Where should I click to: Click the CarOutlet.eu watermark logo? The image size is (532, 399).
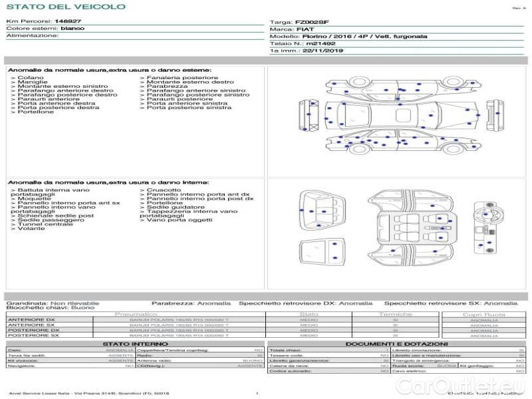click(462, 386)
